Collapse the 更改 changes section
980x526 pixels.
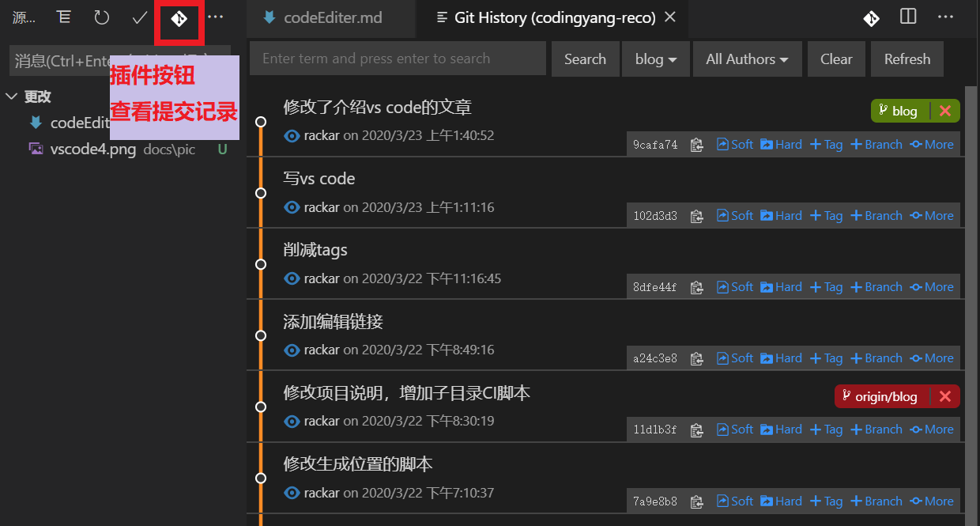11,96
